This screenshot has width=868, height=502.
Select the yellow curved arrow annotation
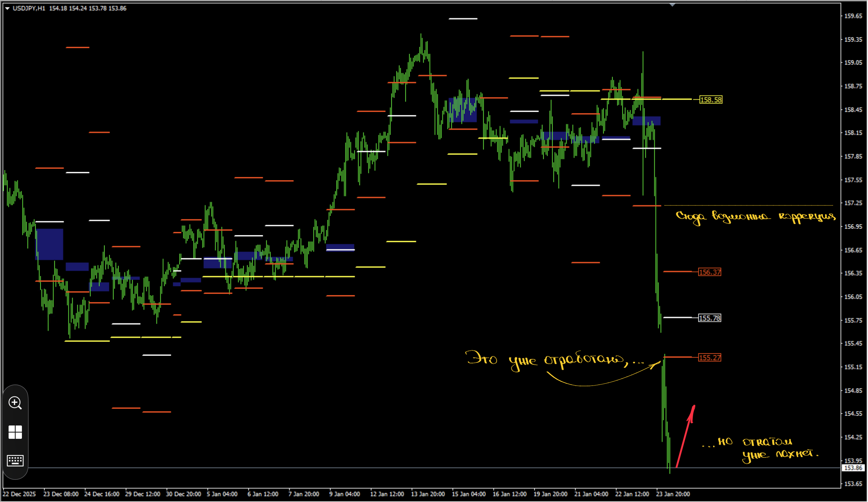(603, 373)
